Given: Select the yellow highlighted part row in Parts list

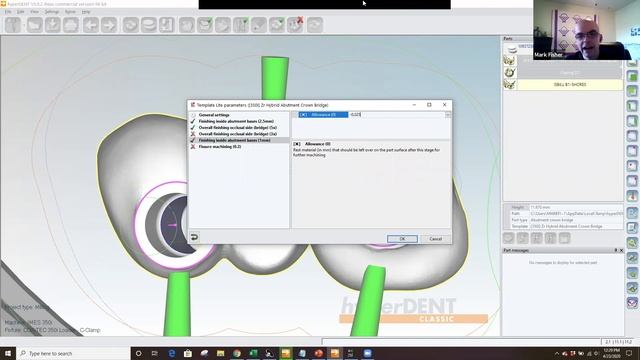Looking at the screenshot, I should click(x=570, y=84).
